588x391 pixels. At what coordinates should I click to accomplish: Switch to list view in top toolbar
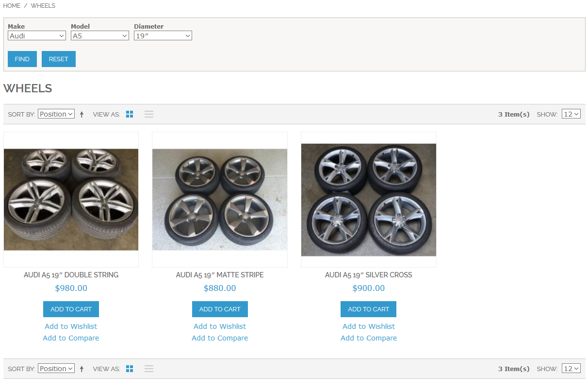point(149,114)
